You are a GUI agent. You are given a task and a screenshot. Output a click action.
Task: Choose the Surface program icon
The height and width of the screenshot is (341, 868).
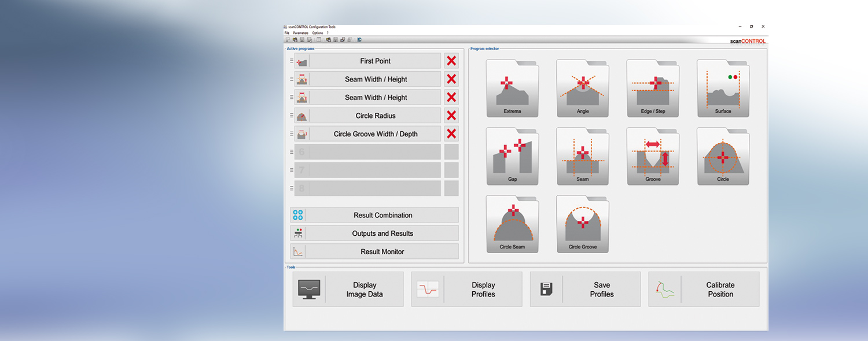[723, 88]
